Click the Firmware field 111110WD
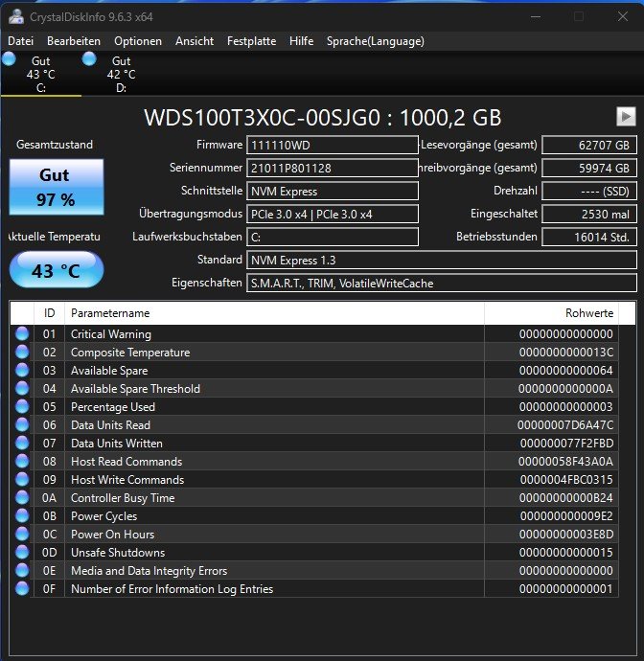The width and height of the screenshot is (644, 661). [x=333, y=146]
